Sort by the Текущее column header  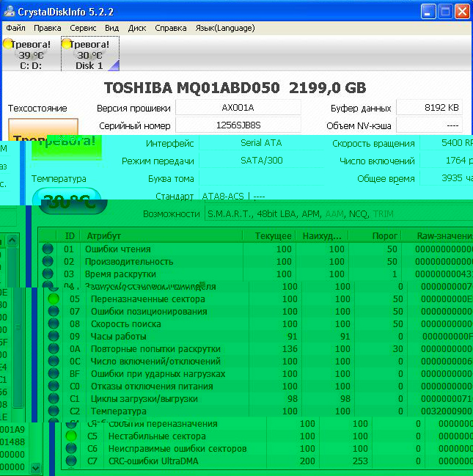[269, 236]
